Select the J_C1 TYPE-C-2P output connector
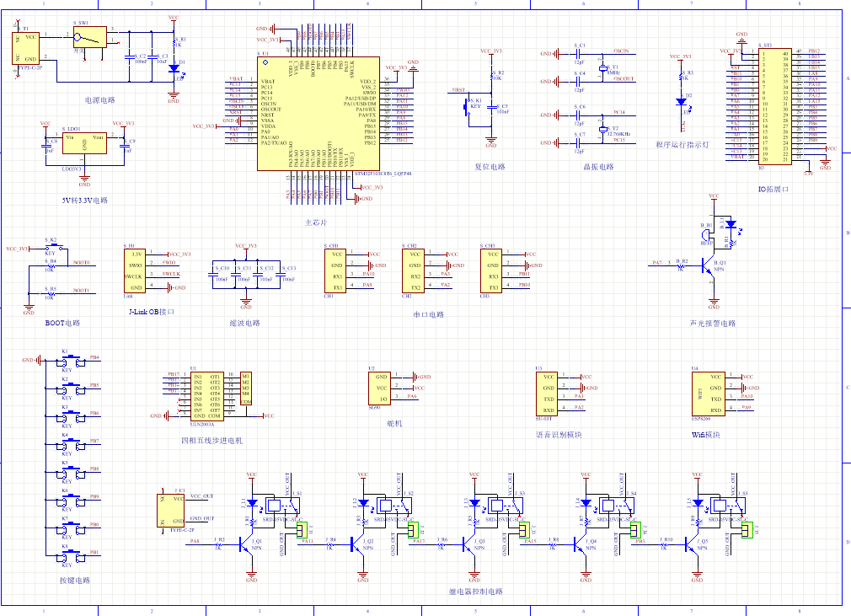The image size is (851, 616). [x=170, y=510]
